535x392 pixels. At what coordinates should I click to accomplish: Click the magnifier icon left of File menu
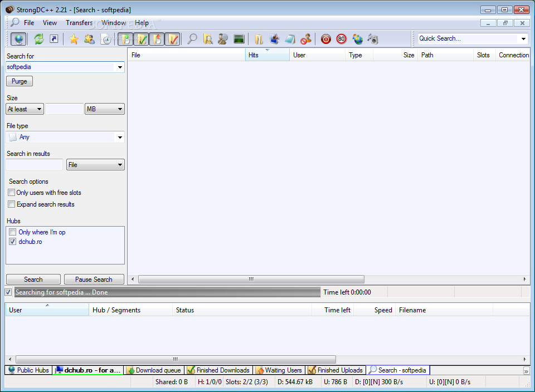[x=14, y=22]
